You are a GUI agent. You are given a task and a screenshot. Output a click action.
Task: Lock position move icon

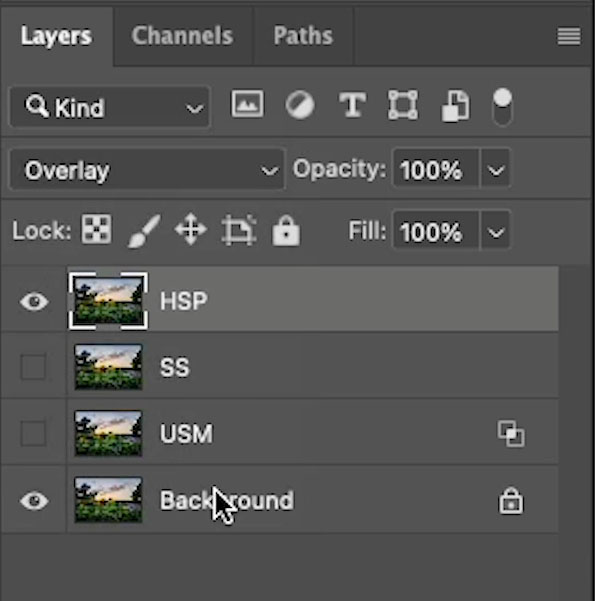click(191, 230)
